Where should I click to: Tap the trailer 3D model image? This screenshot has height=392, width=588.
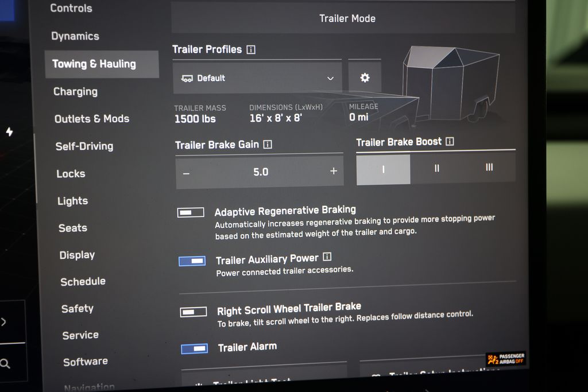coord(451,83)
